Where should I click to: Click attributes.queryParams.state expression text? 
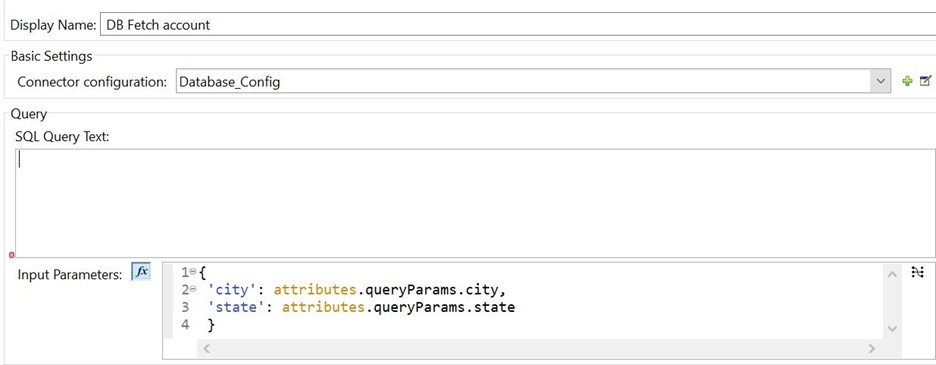[x=399, y=308]
